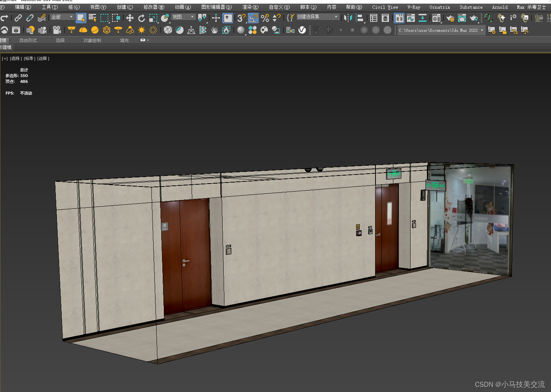Click the [透视] viewport label

(16, 58)
